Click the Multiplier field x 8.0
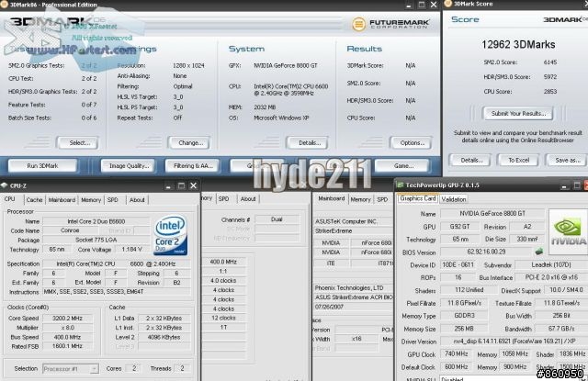 (67, 328)
